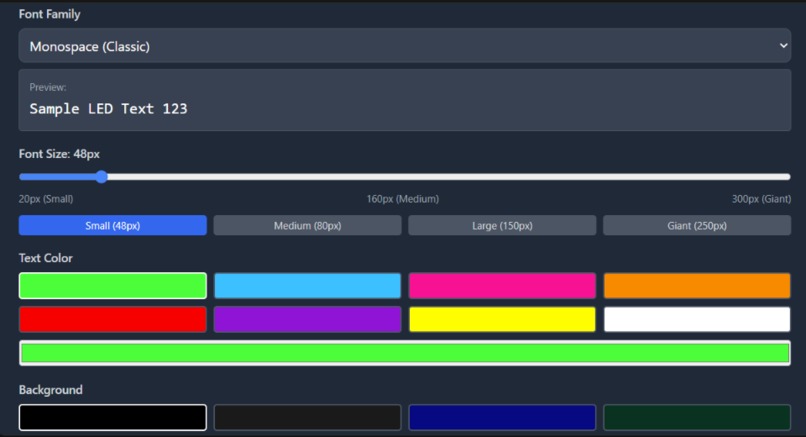Choose the orange text color swatch
Viewport: 806px width, 437px height.
coord(697,285)
